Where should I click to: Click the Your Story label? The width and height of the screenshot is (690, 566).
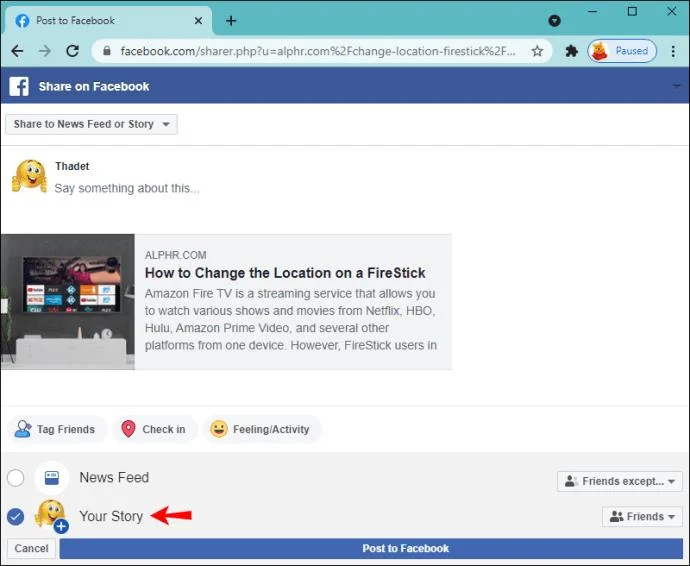(x=111, y=516)
